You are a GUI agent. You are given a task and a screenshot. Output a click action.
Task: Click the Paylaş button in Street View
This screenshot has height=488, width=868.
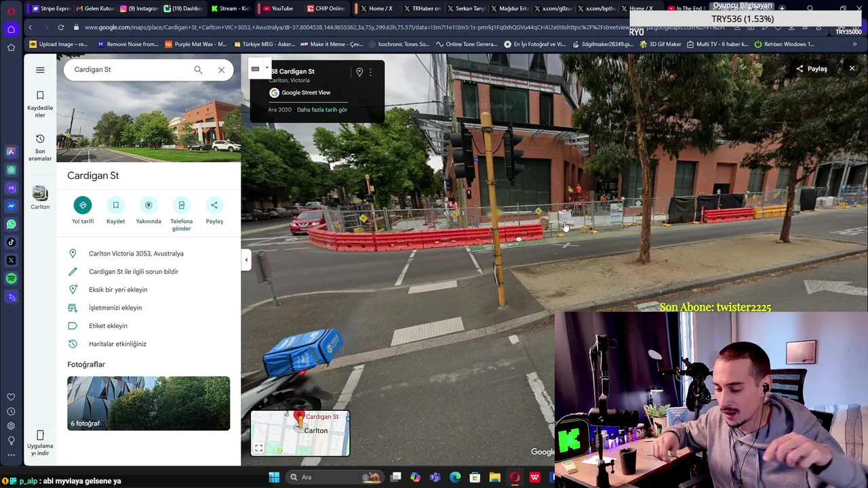tap(812, 68)
